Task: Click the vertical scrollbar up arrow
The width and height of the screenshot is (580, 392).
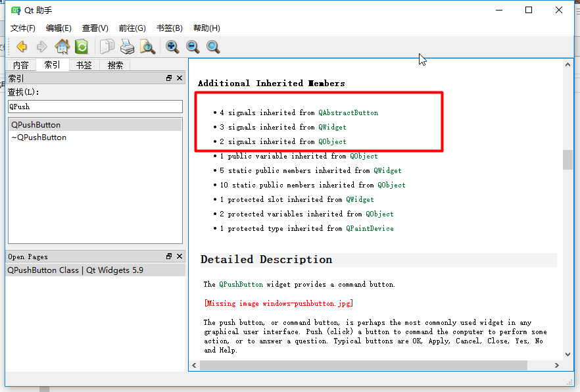Action: (568, 64)
